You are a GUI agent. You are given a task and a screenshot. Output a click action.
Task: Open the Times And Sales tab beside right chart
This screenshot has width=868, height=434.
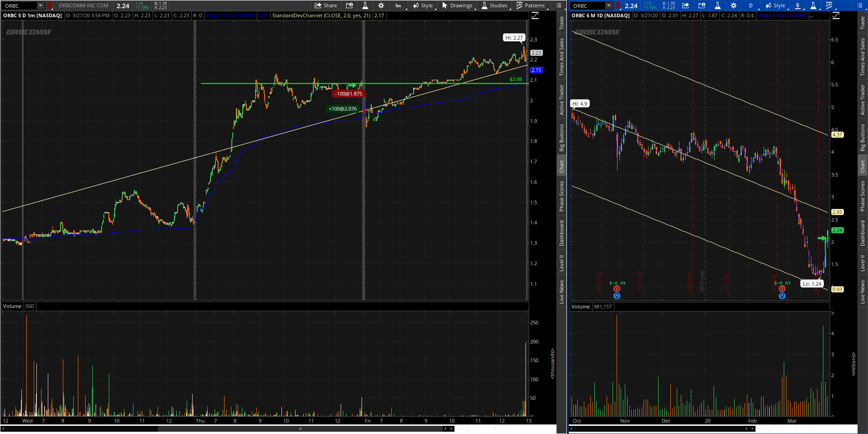[863, 57]
